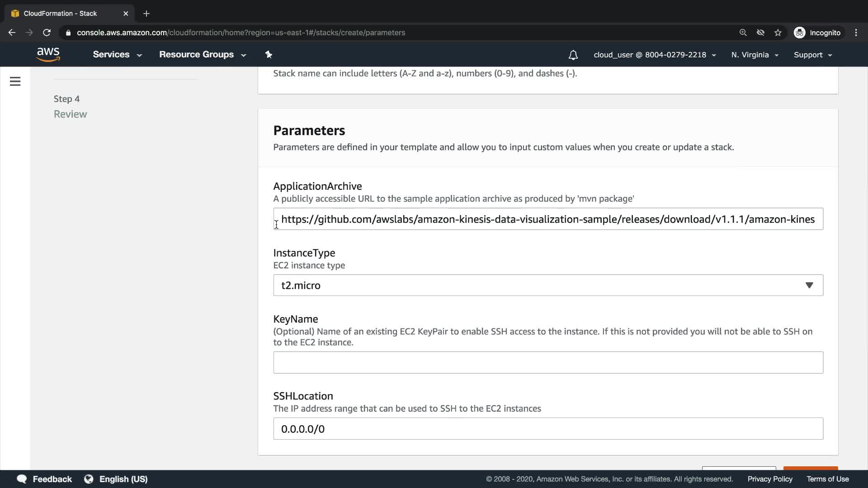Click the AWS logo home icon
This screenshot has height=488, width=868.
(x=48, y=55)
